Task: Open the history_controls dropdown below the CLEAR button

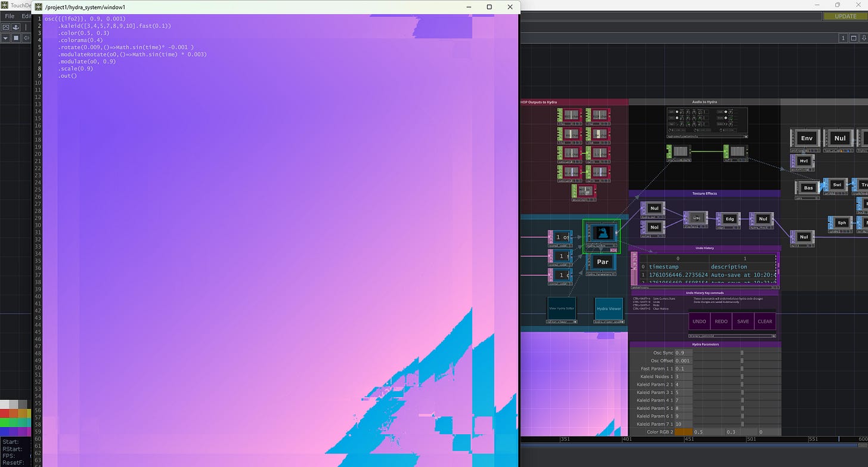Action: click(x=731, y=335)
